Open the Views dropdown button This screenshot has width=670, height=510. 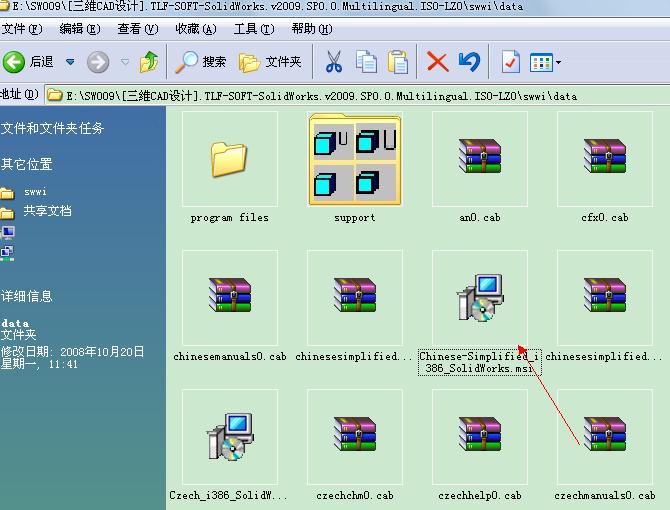click(545, 62)
